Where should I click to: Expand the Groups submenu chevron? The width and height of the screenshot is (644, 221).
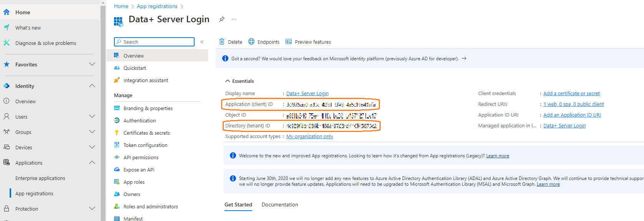click(x=92, y=132)
